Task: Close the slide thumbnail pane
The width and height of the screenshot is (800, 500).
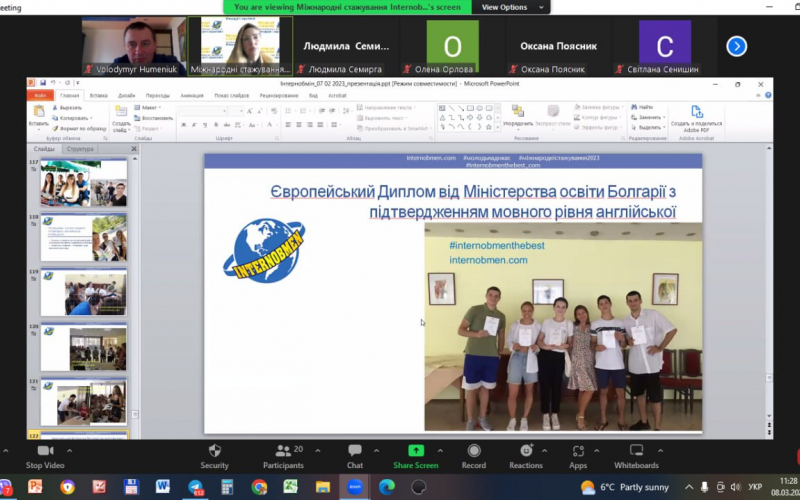Action: click(x=134, y=149)
